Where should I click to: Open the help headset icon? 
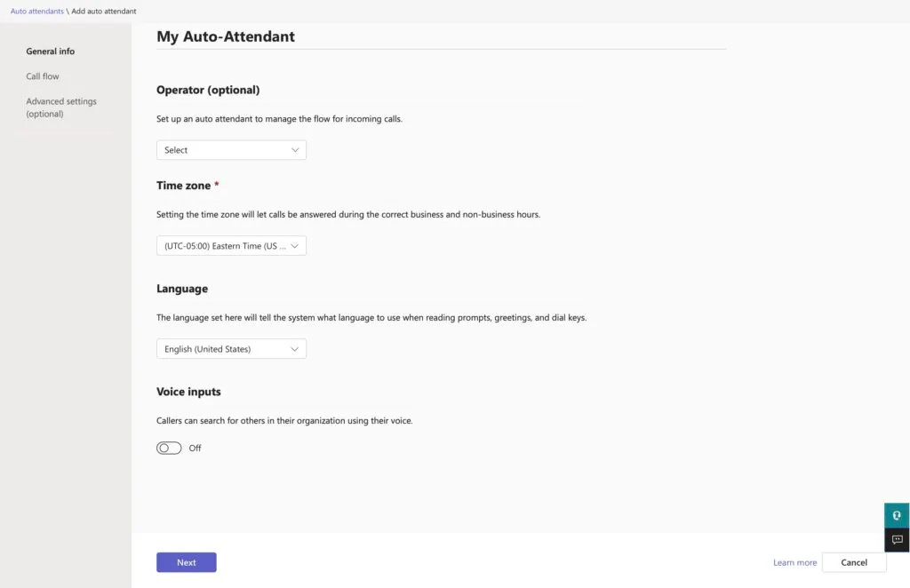897,515
